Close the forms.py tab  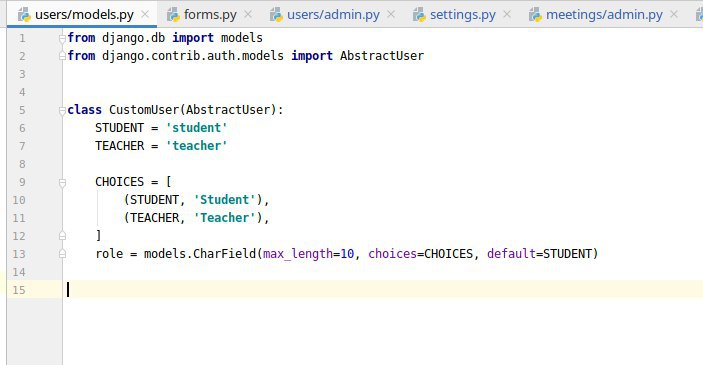click(247, 14)
